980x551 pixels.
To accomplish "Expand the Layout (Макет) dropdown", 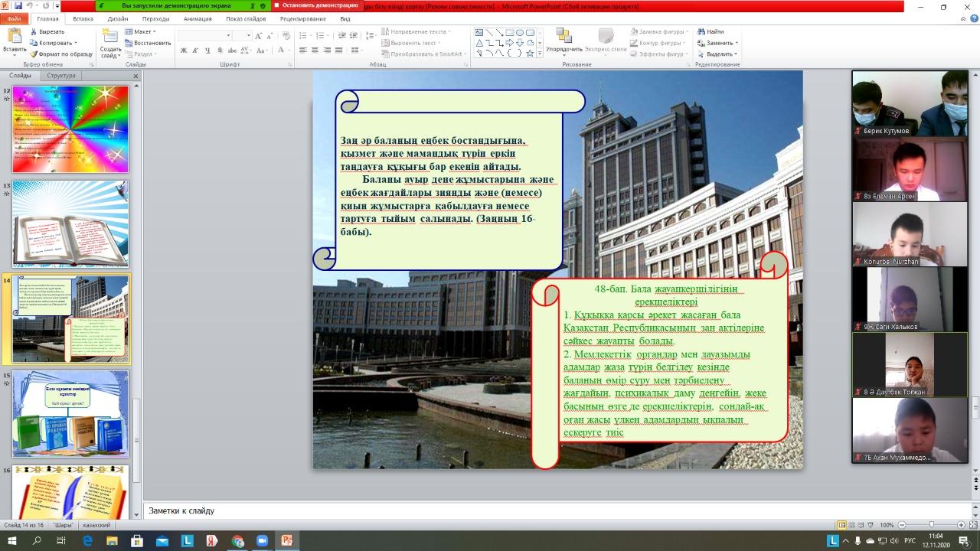I will coord(144,31).
